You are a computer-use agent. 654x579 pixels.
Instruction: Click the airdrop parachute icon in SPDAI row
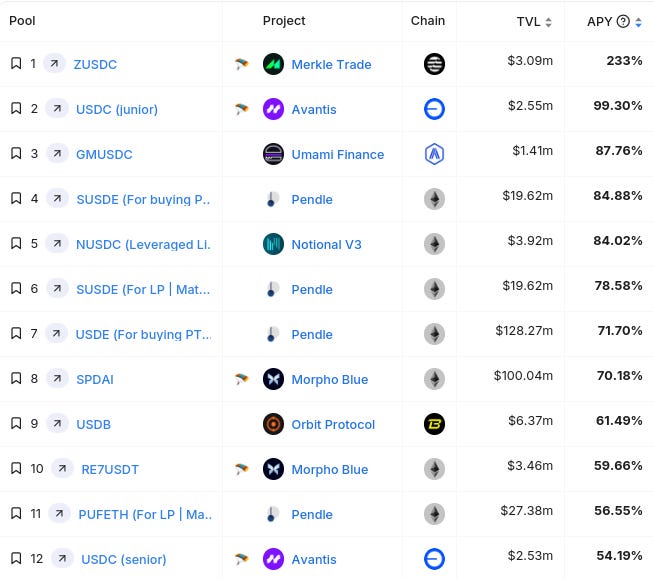click(241, 379)
